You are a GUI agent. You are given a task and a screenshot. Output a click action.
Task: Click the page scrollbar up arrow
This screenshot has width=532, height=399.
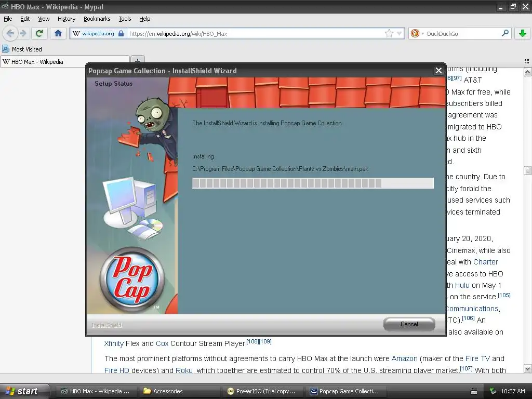click(527, 72)
